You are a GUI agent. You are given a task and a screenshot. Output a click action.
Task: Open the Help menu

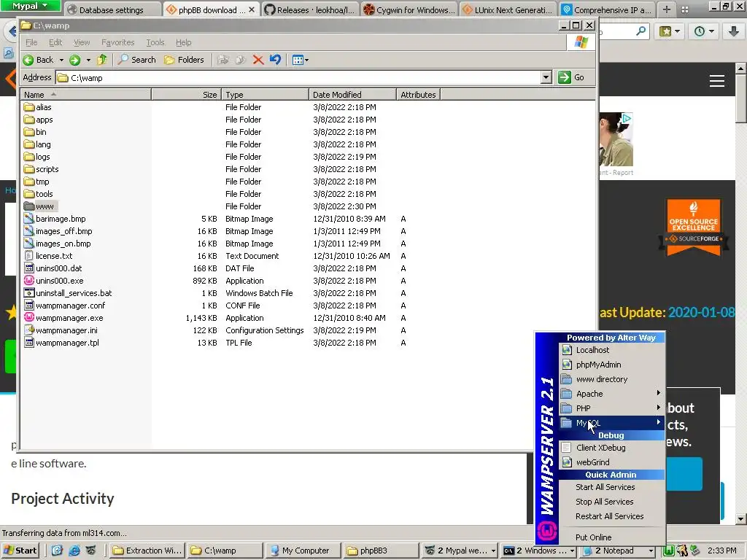point(183,42)
